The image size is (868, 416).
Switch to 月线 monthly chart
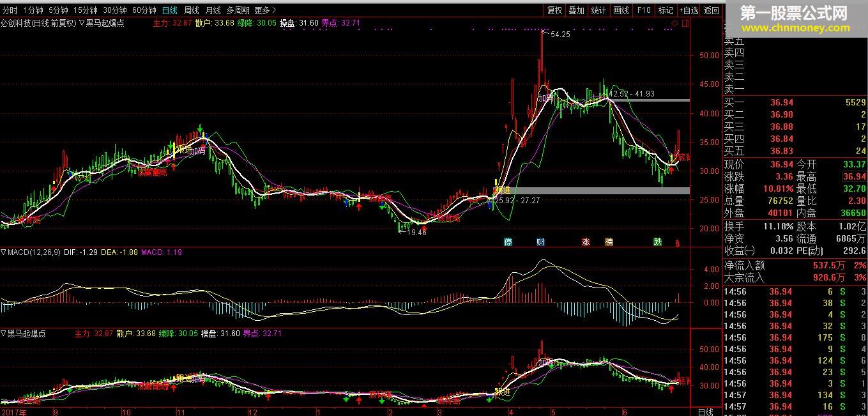pos(213,10)
